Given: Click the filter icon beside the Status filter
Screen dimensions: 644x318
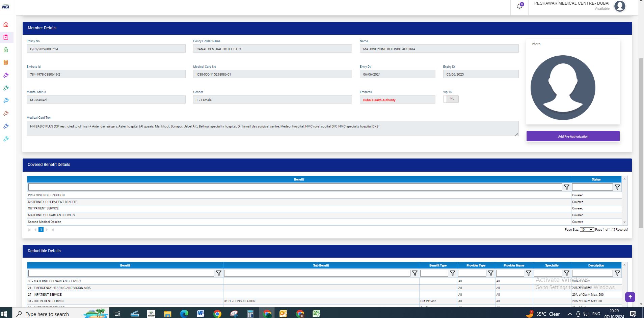Looking at the screenshot, I should (617, 187).
